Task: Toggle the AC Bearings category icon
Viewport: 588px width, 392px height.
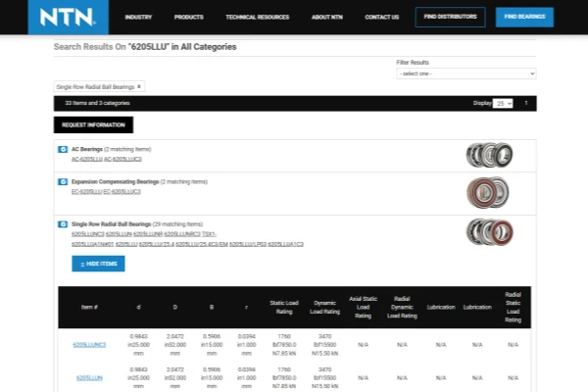Action: pyautogui.click(x=63, y=149)
